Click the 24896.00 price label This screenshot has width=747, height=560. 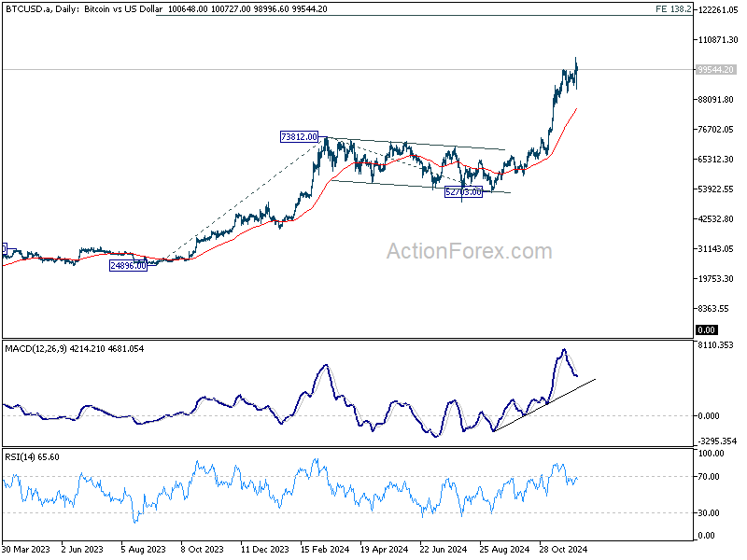(128, 266)
